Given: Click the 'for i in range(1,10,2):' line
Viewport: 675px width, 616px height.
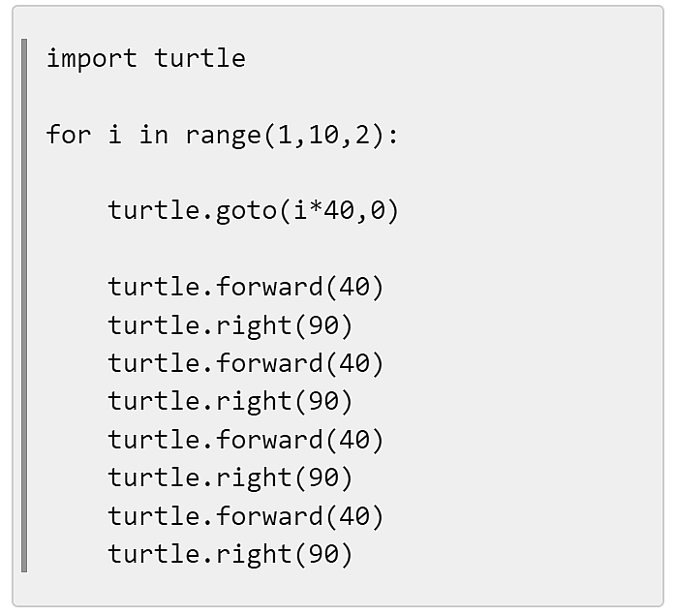Looking at the screenshot, I should coord(222,136).
